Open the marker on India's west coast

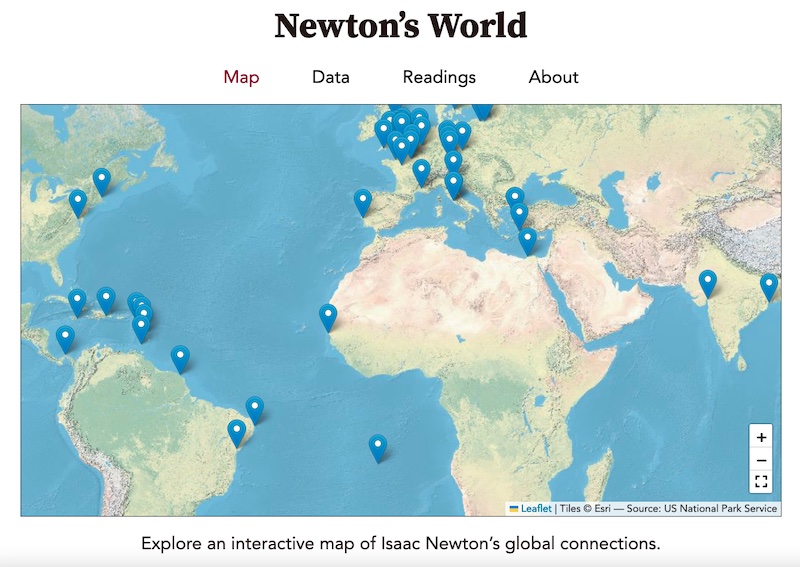708,283
